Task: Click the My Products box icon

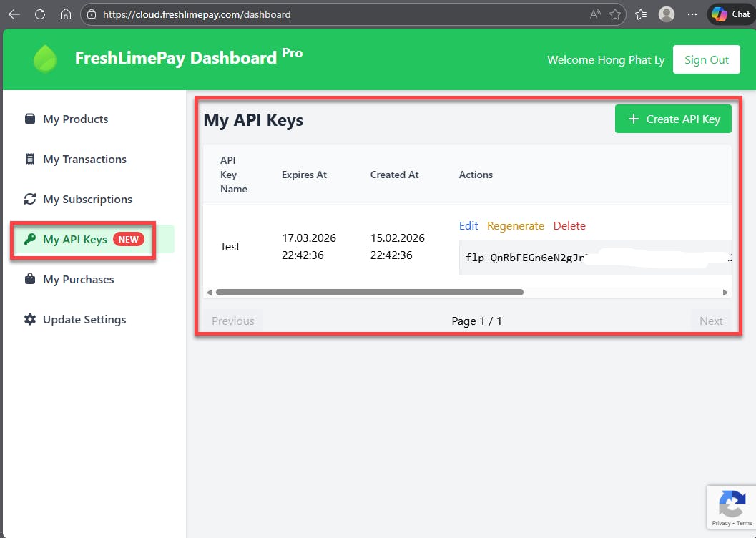Action: click(x=30, y=119)
